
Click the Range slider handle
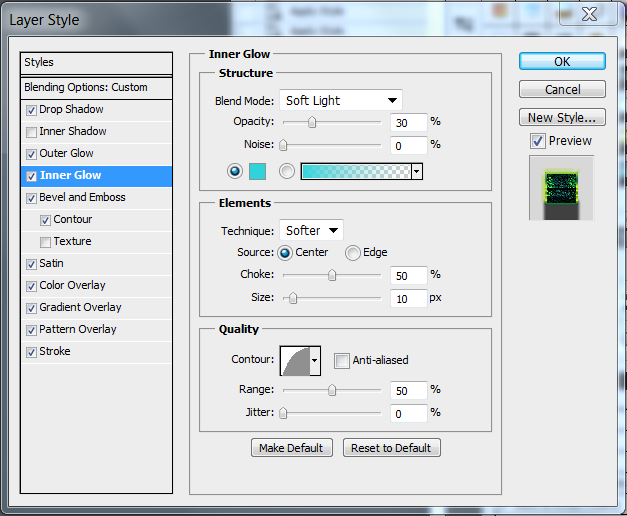(332, 390)
